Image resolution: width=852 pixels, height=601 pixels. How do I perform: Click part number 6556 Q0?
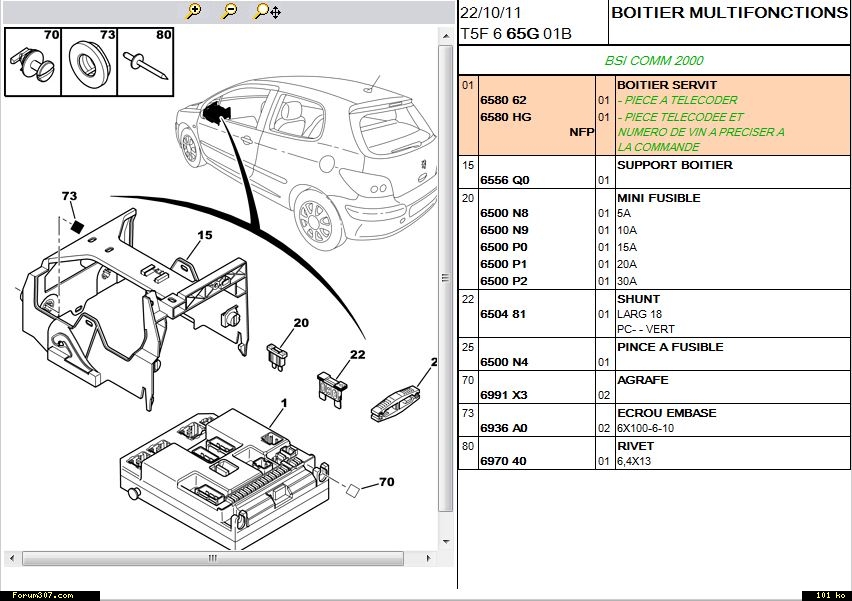[x=504, y=180]
